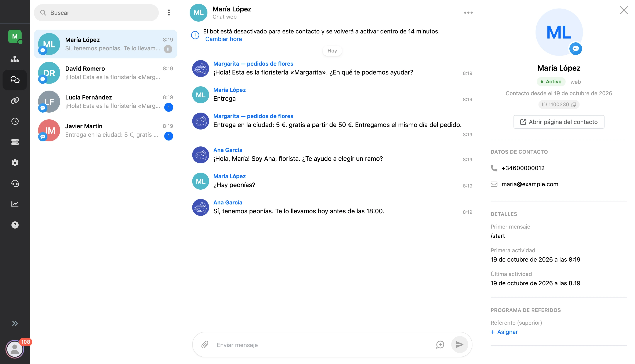Open the links sidebar icon

click(15, 101)
